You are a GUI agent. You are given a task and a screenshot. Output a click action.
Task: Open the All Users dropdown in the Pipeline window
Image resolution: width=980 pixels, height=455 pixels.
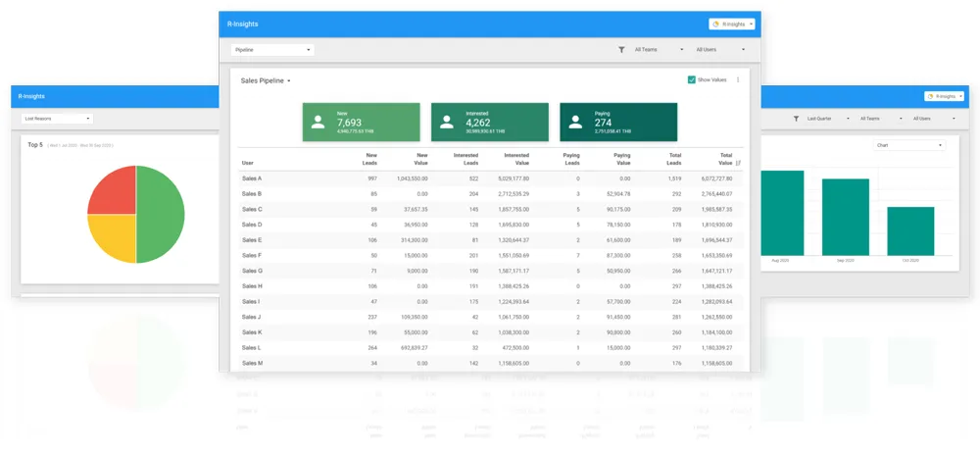[720, 49]
